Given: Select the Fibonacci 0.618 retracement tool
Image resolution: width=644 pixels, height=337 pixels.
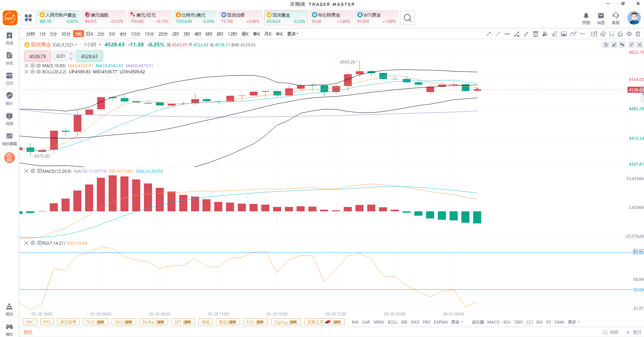Looking at the screenshot, I should click(x=535, y=34).
